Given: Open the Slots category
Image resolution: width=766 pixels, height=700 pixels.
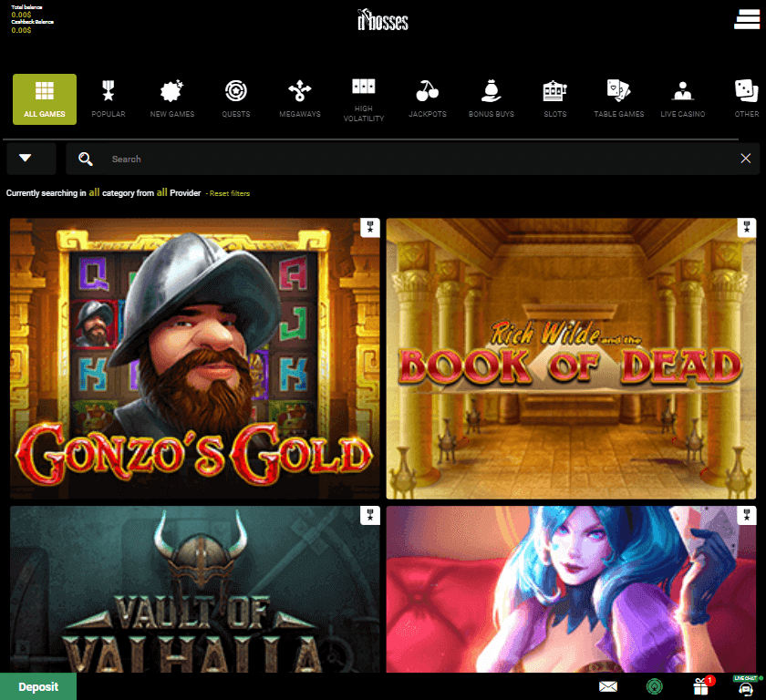Looking at the screenshot, I should tap(555, 99).
